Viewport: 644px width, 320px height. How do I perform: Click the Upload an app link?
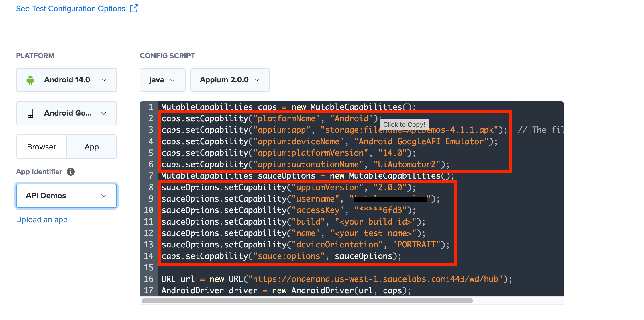pyautogui.click(x=42, y=220)
